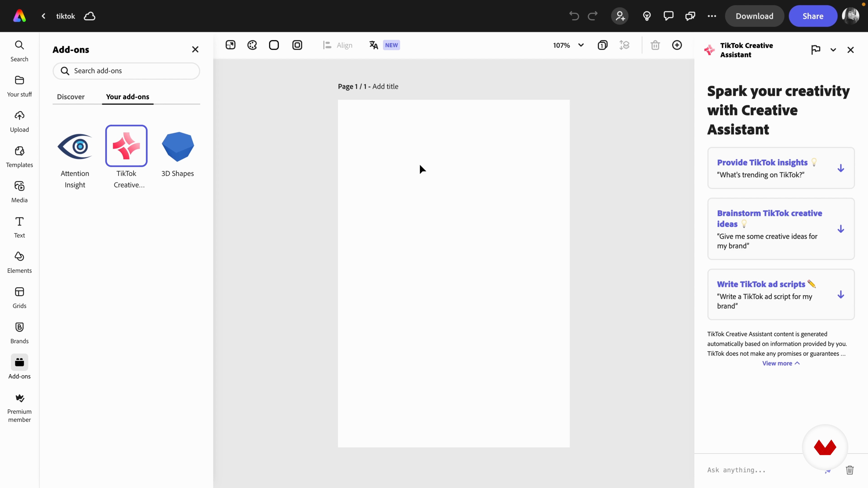Open the three-dot more options menu

(712, 16)
